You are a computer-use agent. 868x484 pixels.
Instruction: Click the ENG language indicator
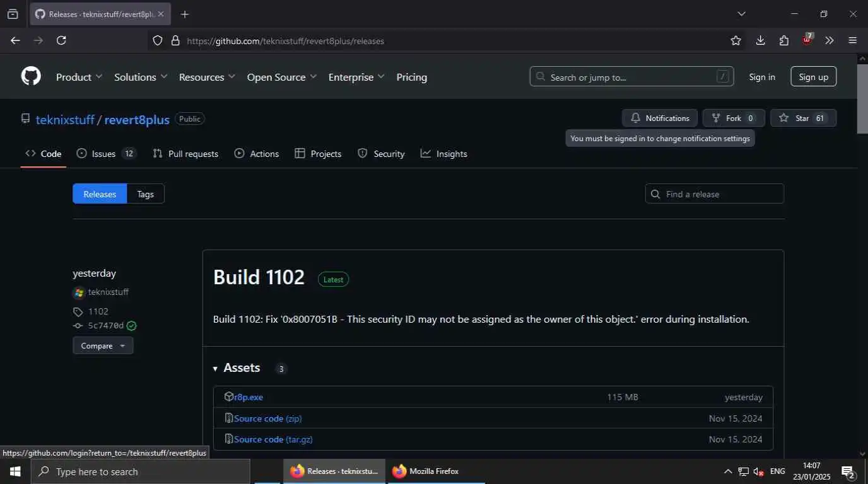coord(778,471)
